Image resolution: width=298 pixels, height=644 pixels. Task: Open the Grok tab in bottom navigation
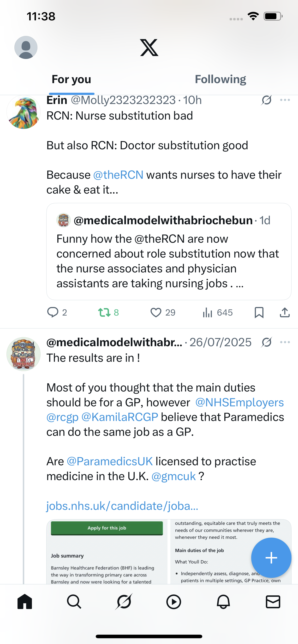tap(124, 602)
